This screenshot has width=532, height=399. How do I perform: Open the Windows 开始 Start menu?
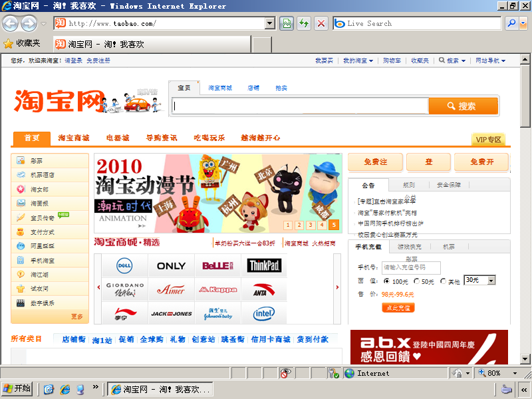17,388
